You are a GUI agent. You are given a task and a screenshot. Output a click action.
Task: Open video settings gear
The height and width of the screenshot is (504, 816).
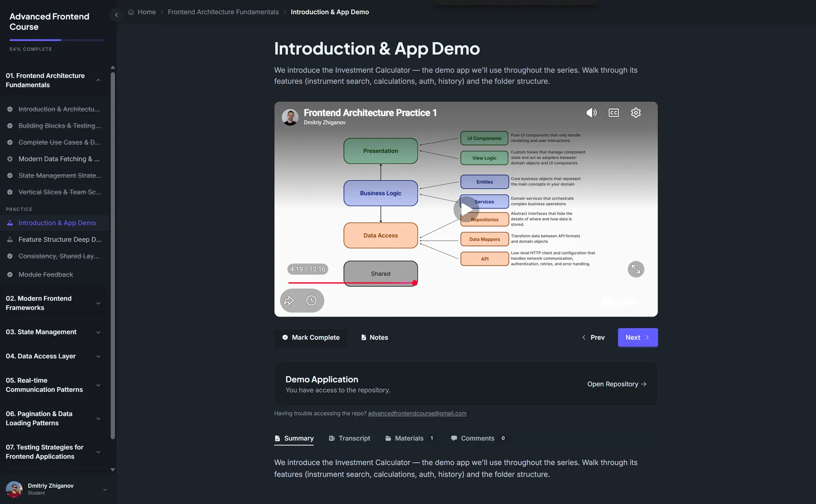635,113
